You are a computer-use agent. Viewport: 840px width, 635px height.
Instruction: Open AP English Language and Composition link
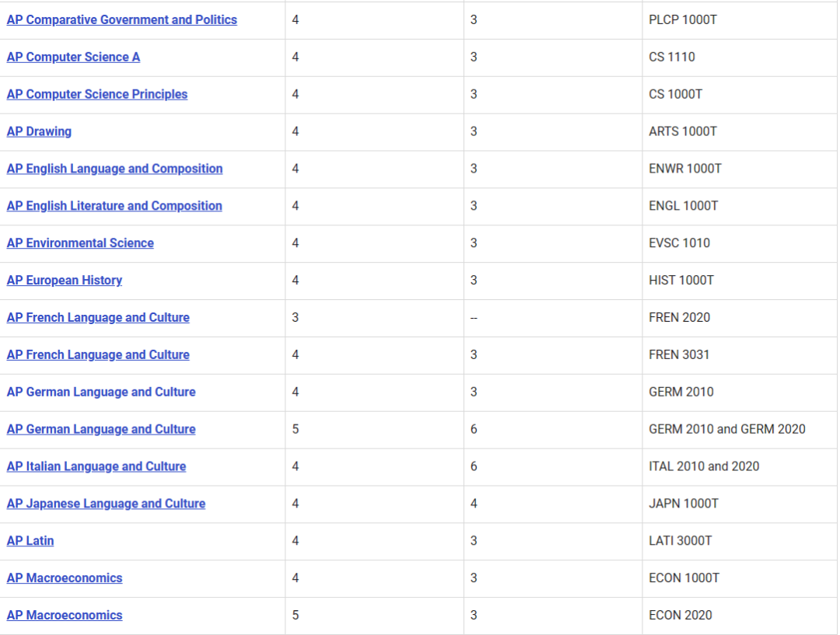point(114,169)
